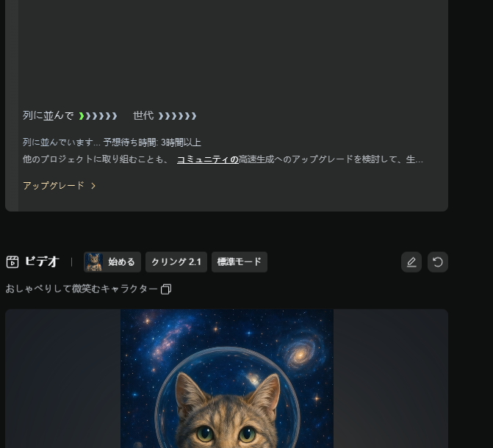The height and width of the screenshot is (448, 493).
Task: Expand the truncated message ellipsis after 生
Action: tap(419, 159)
